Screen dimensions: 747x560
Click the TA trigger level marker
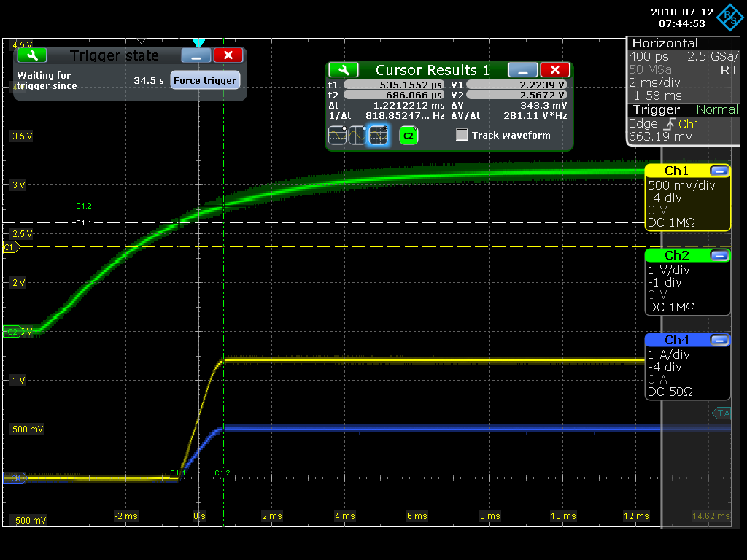pos(721,413)
